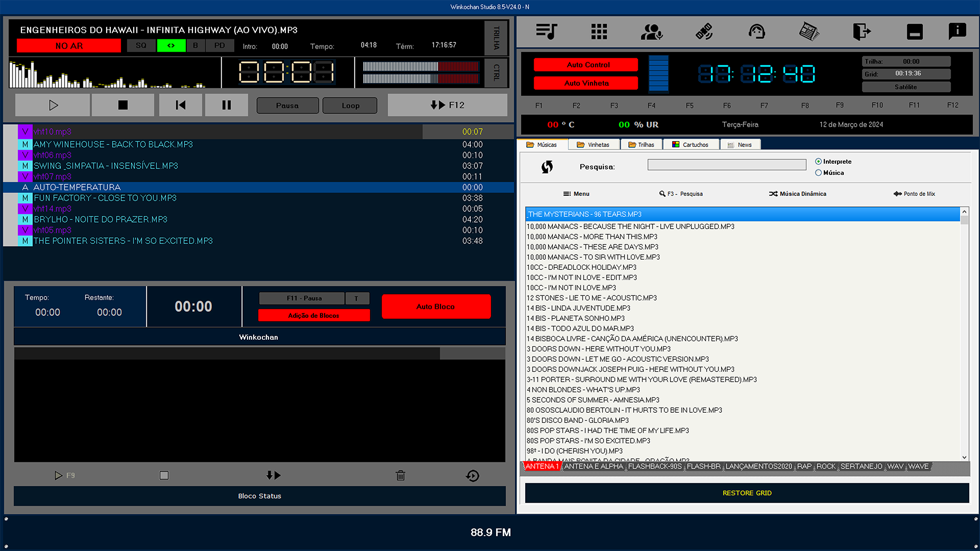Click F3 - Pesquisa search option

pyautogui.click(x=681, y=194)
